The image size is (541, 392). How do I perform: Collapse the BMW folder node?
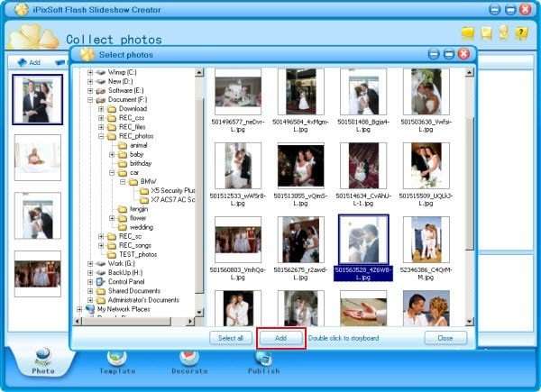pyautogui.click(x=122, y=181)
